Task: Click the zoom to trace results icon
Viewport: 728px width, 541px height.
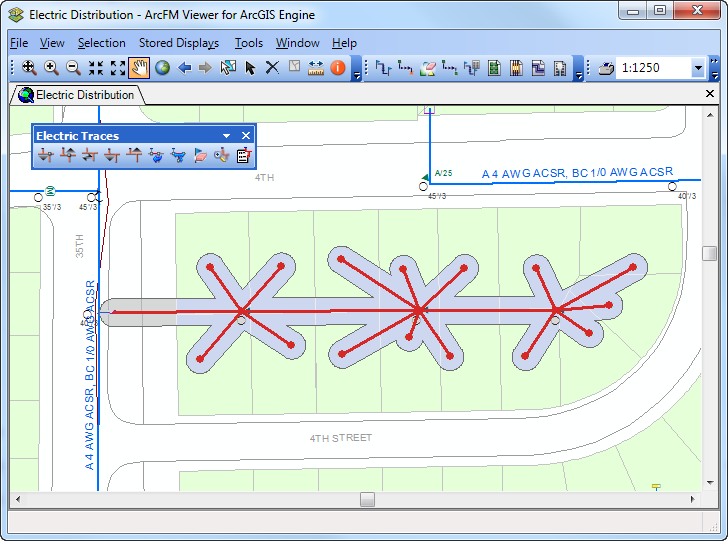Action: pos(221,155)
